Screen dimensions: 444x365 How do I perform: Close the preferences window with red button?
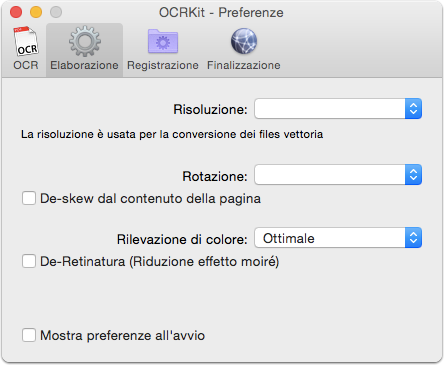point(16,12)
